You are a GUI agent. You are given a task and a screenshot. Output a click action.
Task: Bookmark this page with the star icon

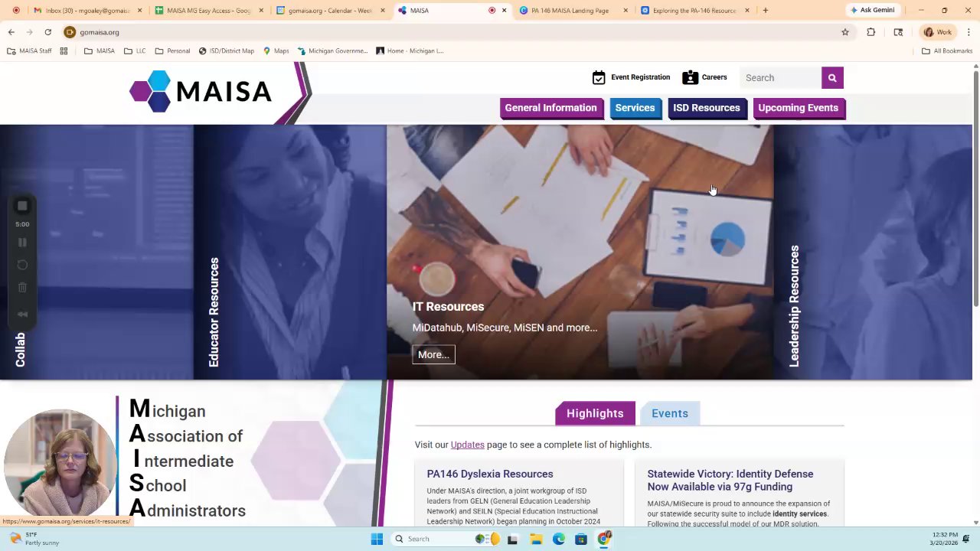coord(845,32)
